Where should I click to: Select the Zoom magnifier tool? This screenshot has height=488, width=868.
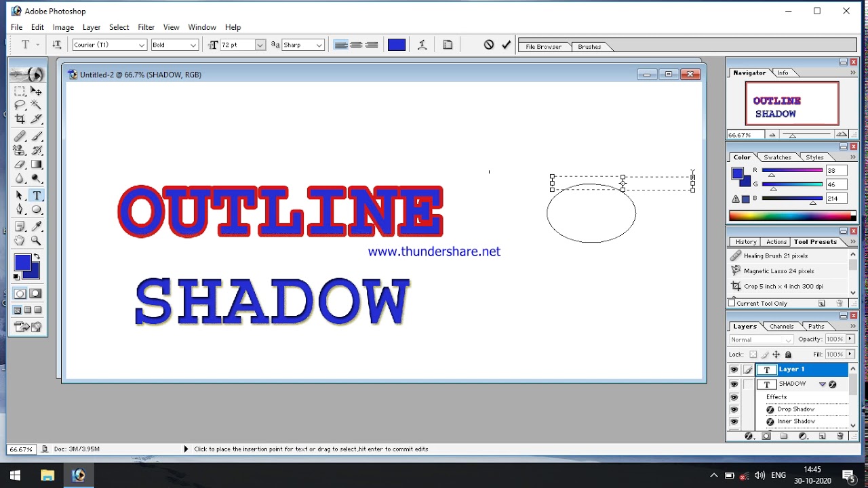(x=36, y=240)
